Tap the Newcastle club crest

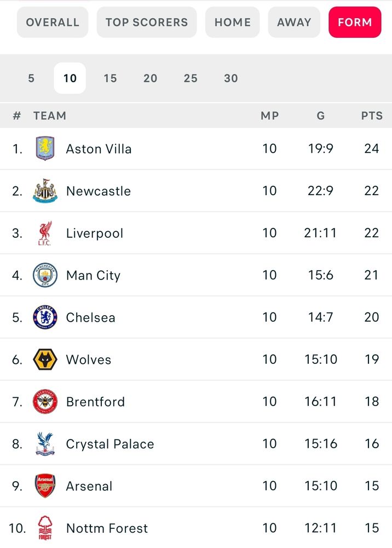tap(45, 191)
